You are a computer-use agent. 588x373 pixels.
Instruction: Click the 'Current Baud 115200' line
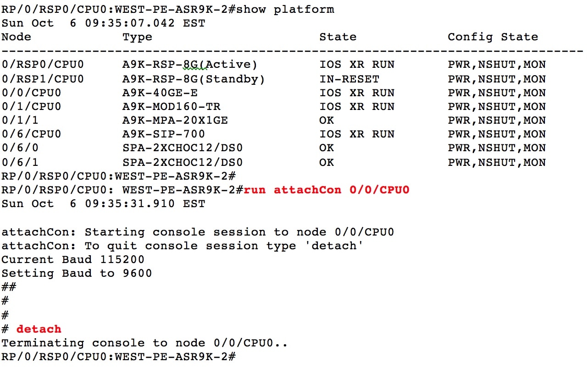click(x=73, y=259)
